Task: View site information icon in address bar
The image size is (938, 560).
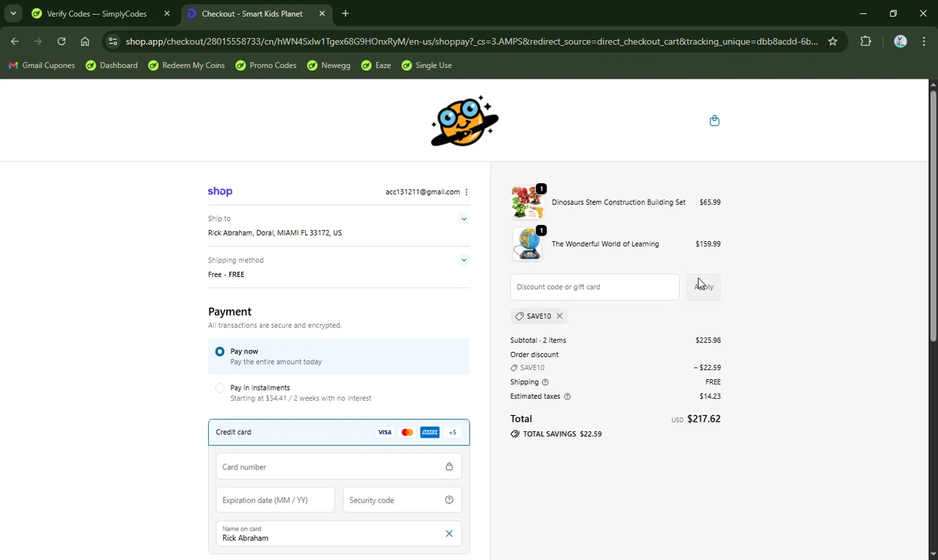Action: (x=113, y=41)
